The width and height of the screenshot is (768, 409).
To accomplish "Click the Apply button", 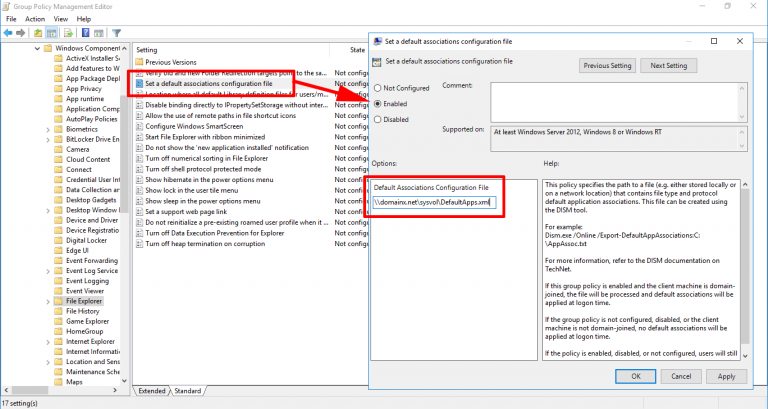I will click(726, 376).
